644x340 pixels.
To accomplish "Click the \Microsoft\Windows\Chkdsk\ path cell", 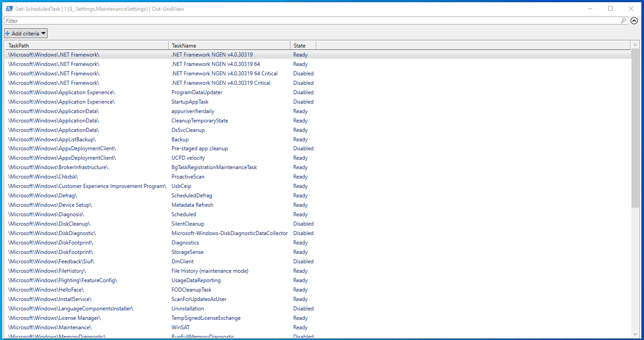I will 43,177.
